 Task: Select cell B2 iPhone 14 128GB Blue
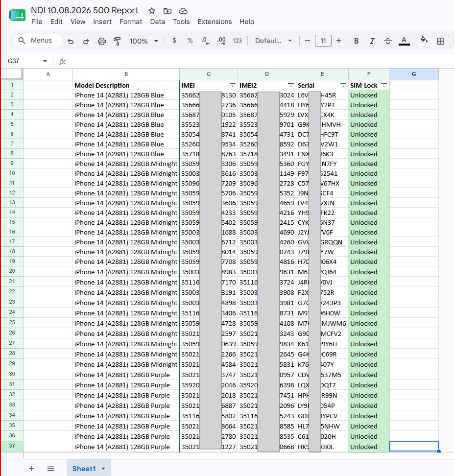point(126,95)
